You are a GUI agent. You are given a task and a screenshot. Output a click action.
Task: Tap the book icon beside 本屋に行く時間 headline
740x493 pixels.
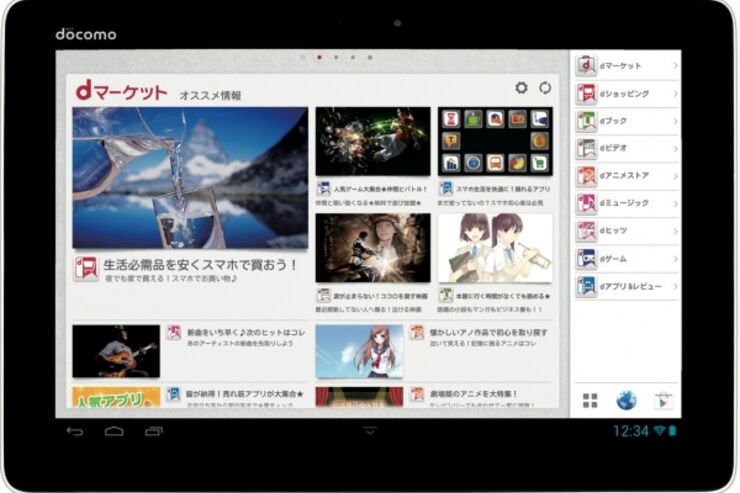[x=445, y=296]
